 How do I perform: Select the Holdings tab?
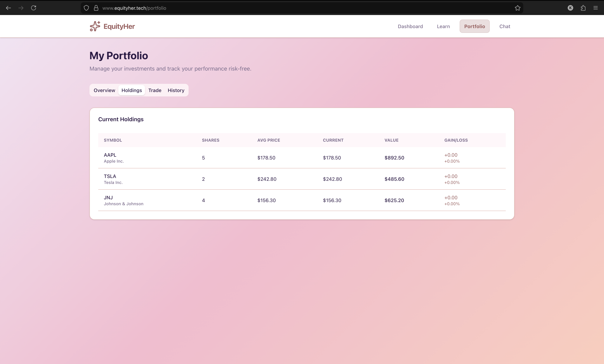click(x=132, y=90)
